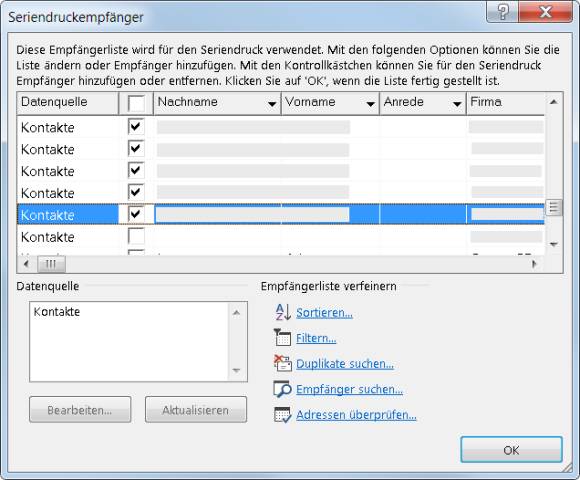
Task: Confirm the recipient list with OK
Action: tap(511, 450)
